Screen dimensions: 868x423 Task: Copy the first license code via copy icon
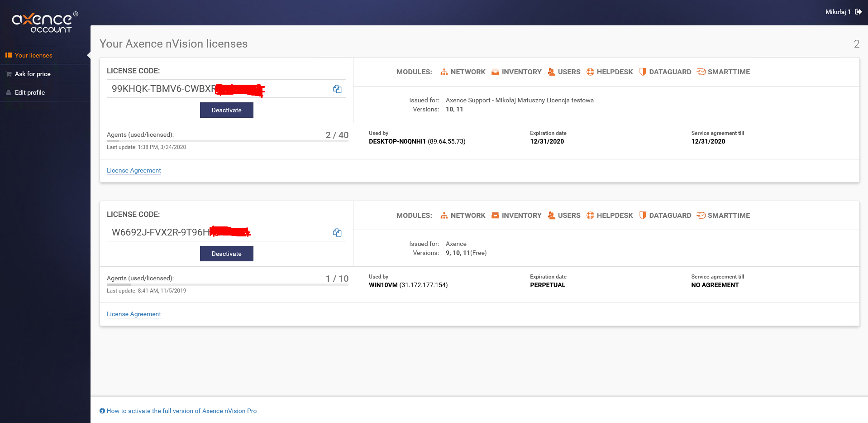point(337,89)
